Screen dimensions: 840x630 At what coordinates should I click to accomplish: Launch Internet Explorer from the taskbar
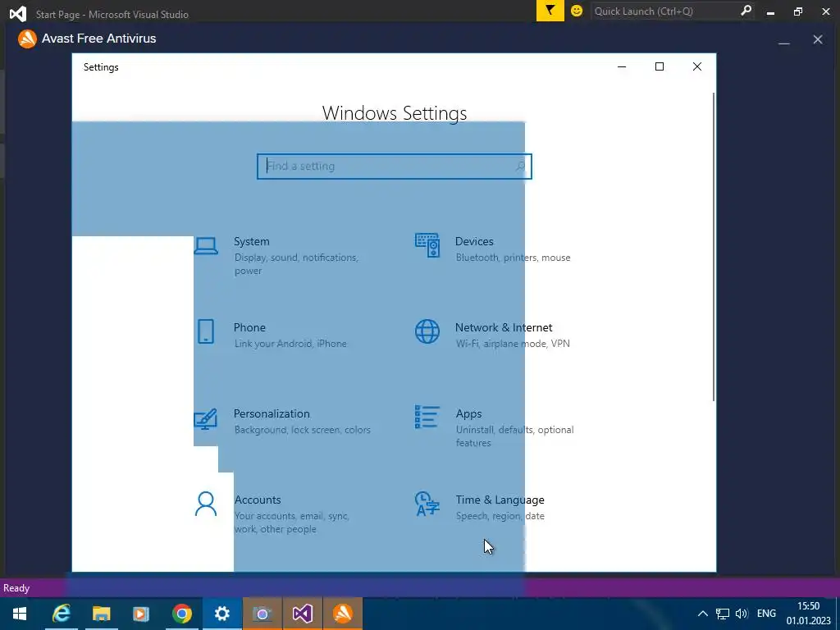tap(61, 614)
